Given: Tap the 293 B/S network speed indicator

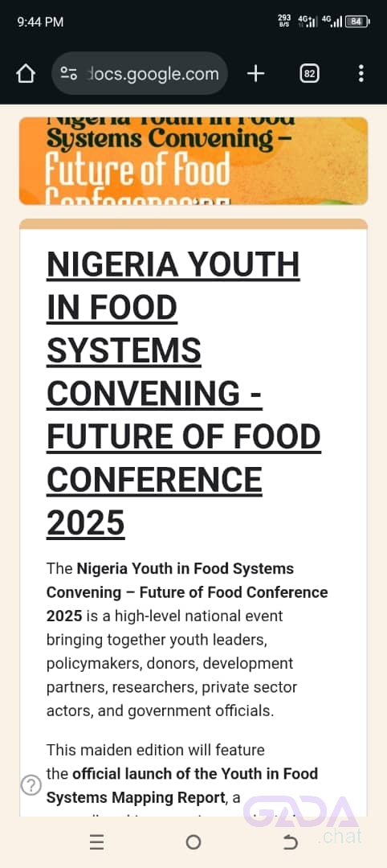Looking at the screenshot, I should click(x=285, y=22).
